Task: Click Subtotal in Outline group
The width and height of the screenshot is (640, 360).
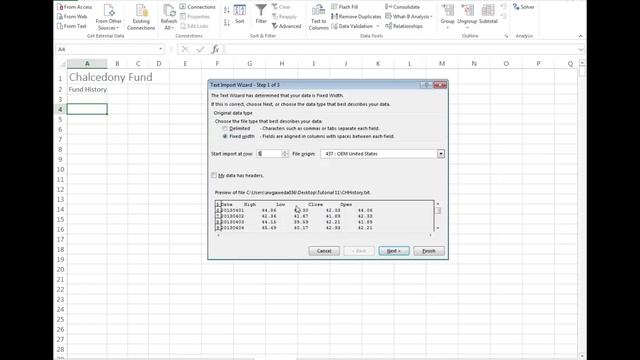Action: tap(488, 15)
